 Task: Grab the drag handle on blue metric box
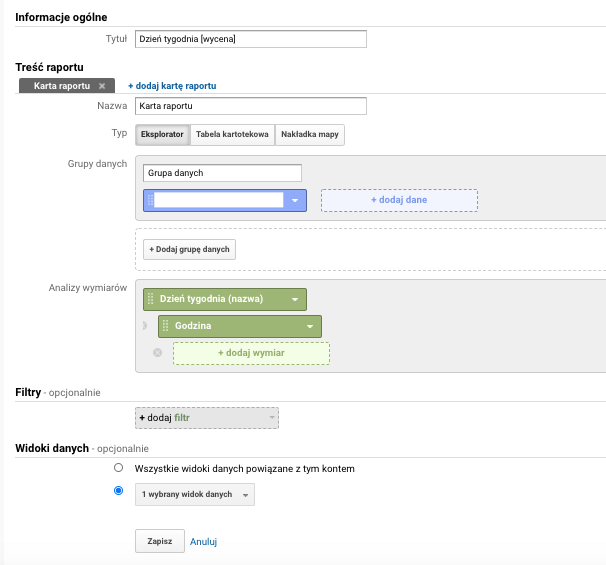pyautogui.click(x=151, y=200)
